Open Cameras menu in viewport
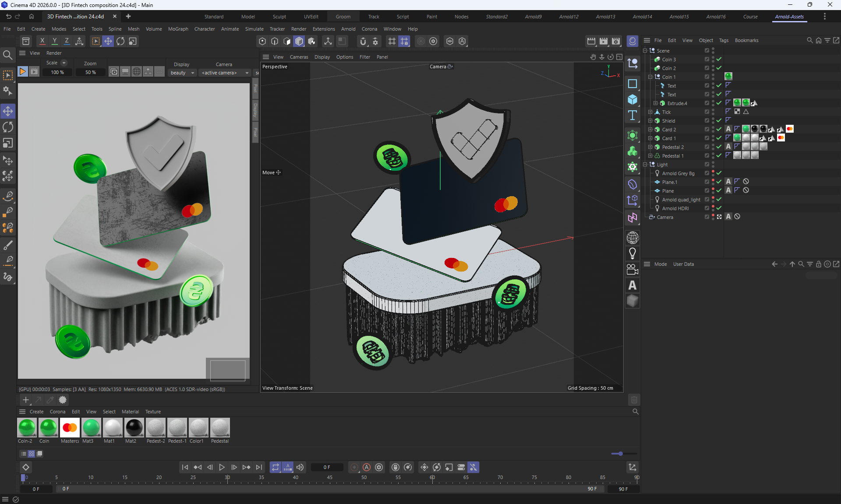 [x=299, y=57]
